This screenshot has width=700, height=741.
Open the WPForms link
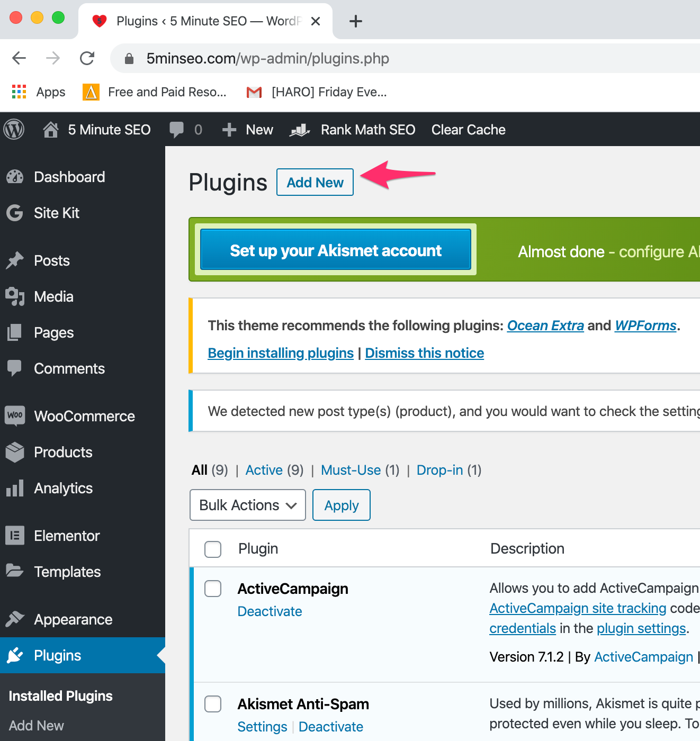click(x=646, y=326)
